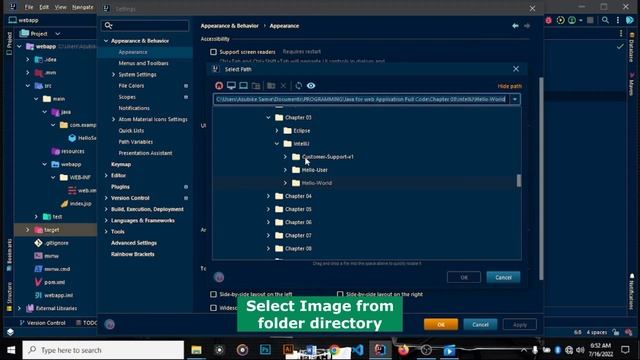Click OK in Select Path dialog
The width and height of the screenshot is (640, 360).
coord(464,277)
